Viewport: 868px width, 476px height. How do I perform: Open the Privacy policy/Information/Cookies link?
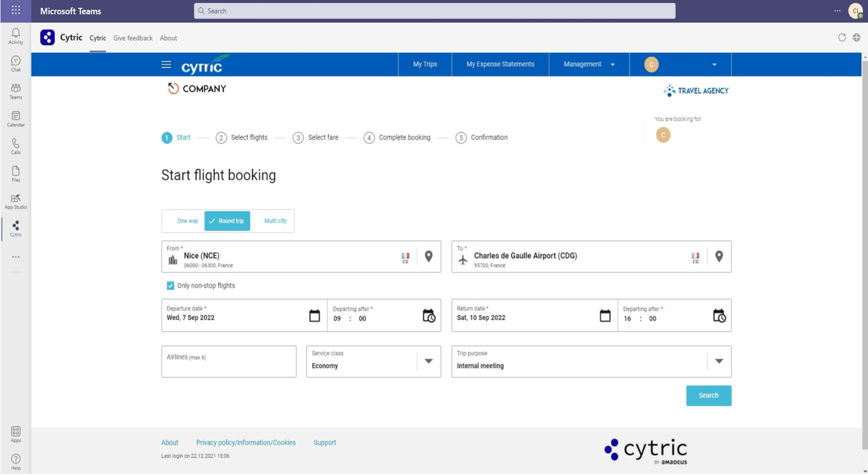click(x=246, y=442)
